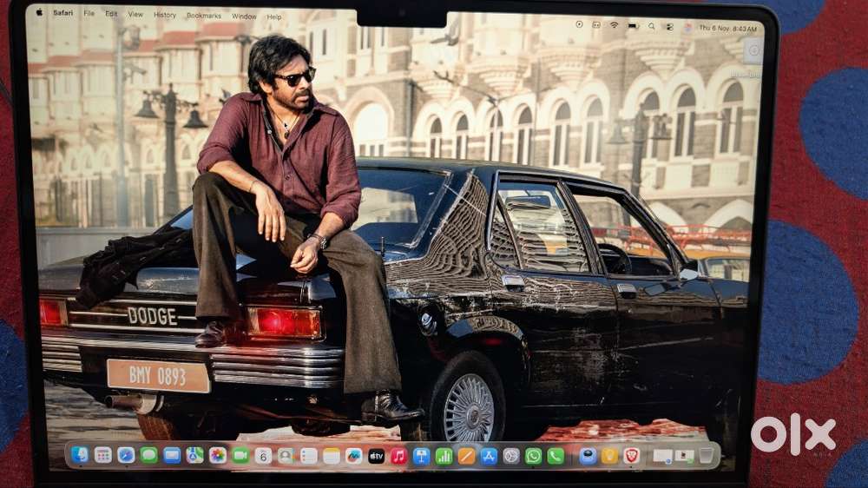Open Pages app in Dock
Image resolution: width=868 pixels, height=488 pixels.
click(x=466, y=456)
